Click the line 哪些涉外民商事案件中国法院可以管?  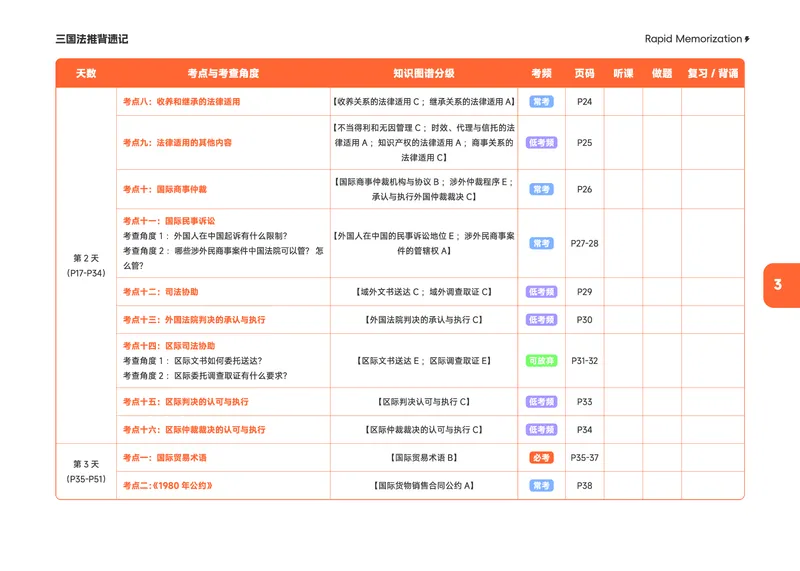[x=243, y=251]
